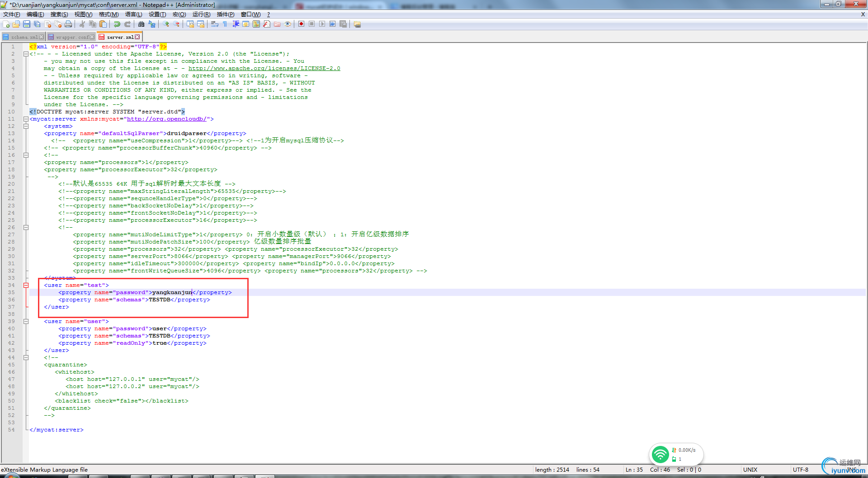The height and width of the screenshot is (478, 868).
Task: Open the Function List toolbar icon
Action: coord(267,24)
